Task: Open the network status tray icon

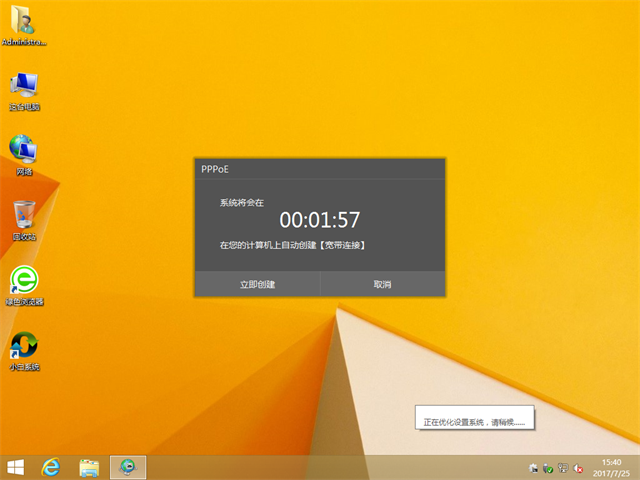Action: tap(563, 468)
